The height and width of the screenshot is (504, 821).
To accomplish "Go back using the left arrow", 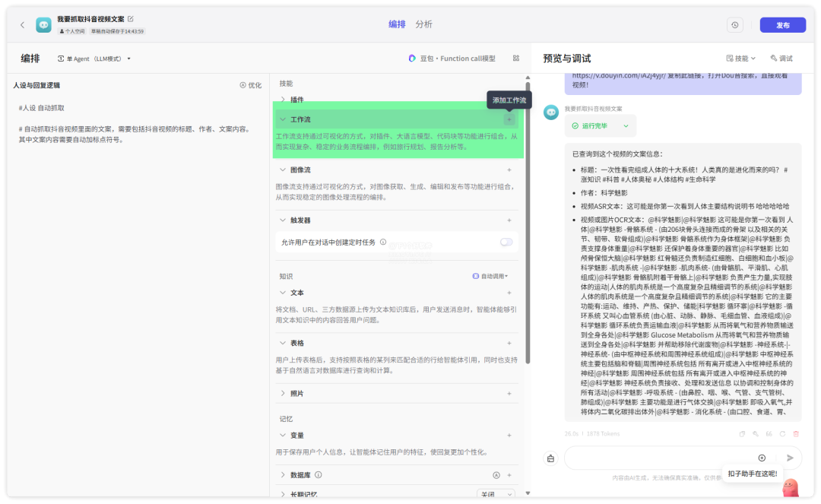I will point(22,25).
